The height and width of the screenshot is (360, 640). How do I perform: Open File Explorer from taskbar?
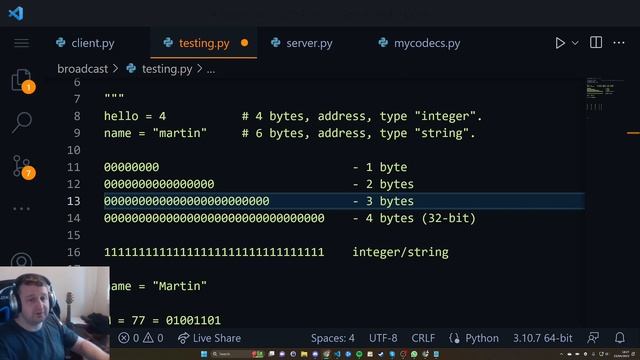(x=304, y=354)
